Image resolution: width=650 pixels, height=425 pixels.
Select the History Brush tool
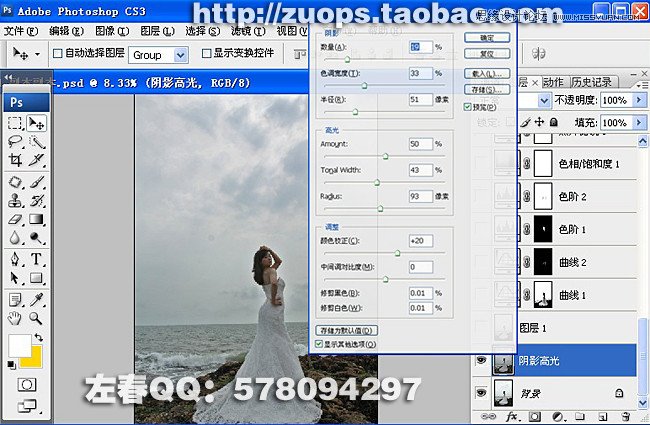pos(36,201)
